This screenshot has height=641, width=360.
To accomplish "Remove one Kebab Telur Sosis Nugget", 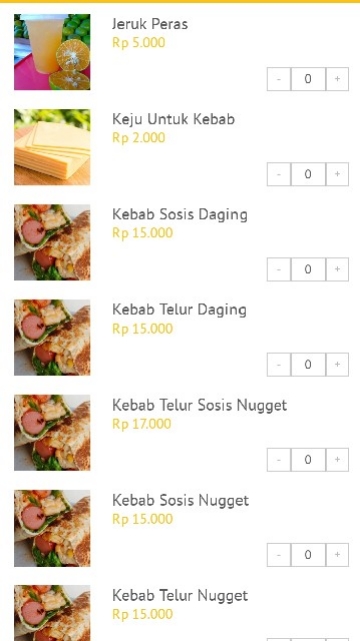I will pos(279,460).
